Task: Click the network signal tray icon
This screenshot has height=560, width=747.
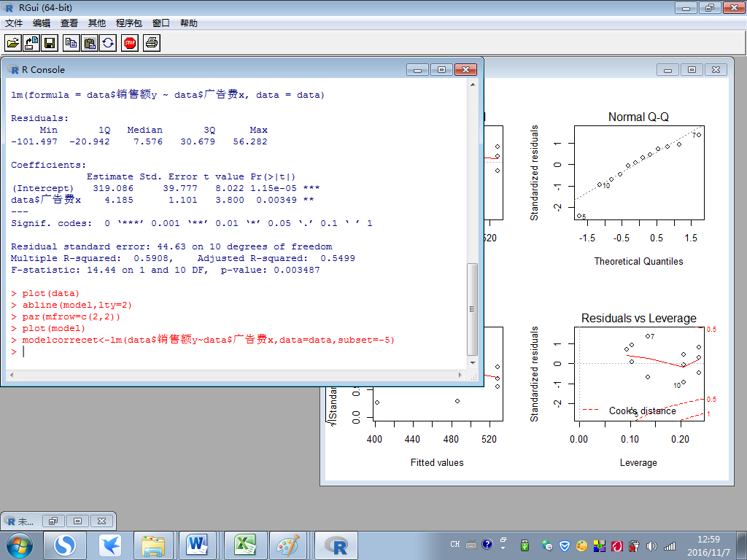Action: pos(670,545)
